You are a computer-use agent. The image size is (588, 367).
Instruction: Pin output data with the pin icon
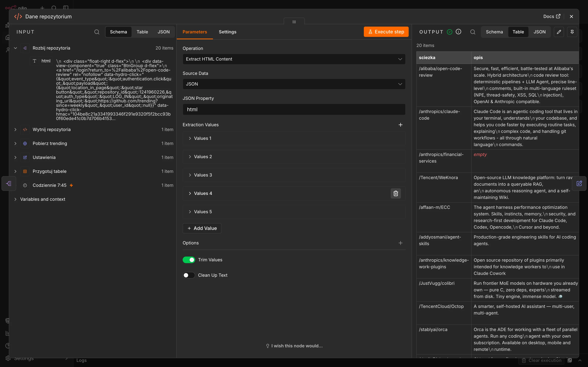(x=572, y=32)
